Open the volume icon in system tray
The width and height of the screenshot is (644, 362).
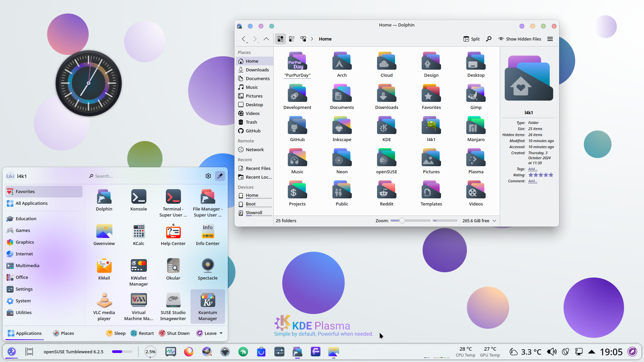pos(552,352)
